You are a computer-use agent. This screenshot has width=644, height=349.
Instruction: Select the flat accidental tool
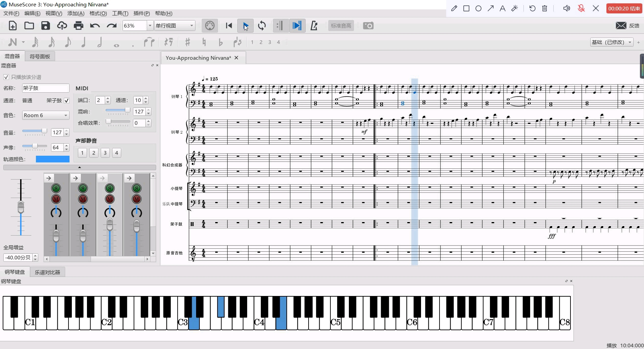coord(221,42)
